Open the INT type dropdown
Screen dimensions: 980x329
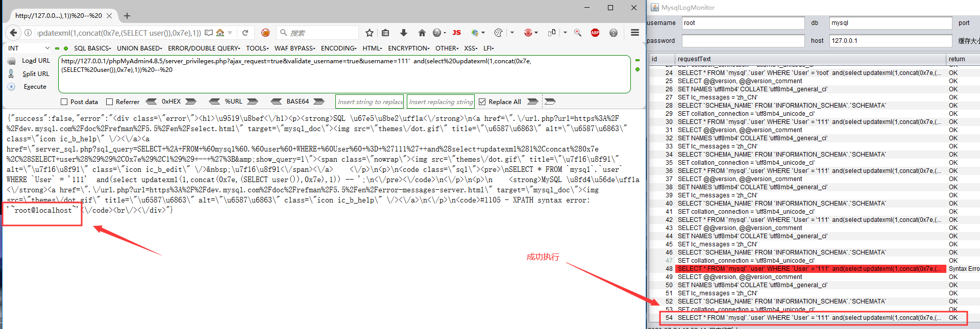pyautogui.click(x=29, y=48)
